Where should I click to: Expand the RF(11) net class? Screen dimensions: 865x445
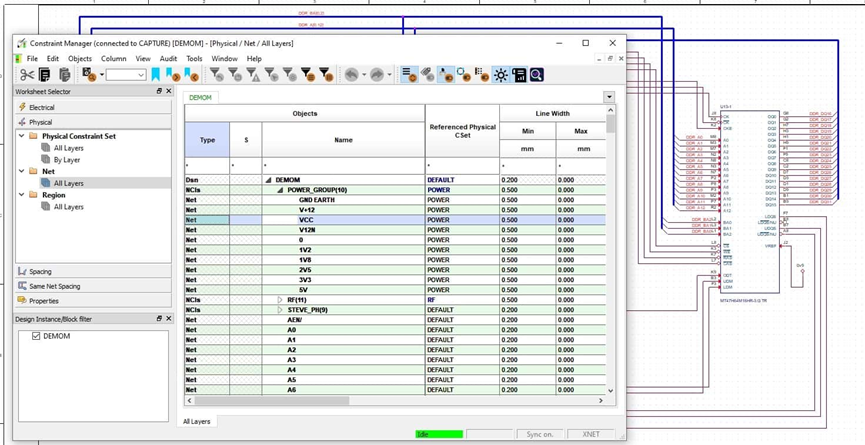[x=280, y=300]
